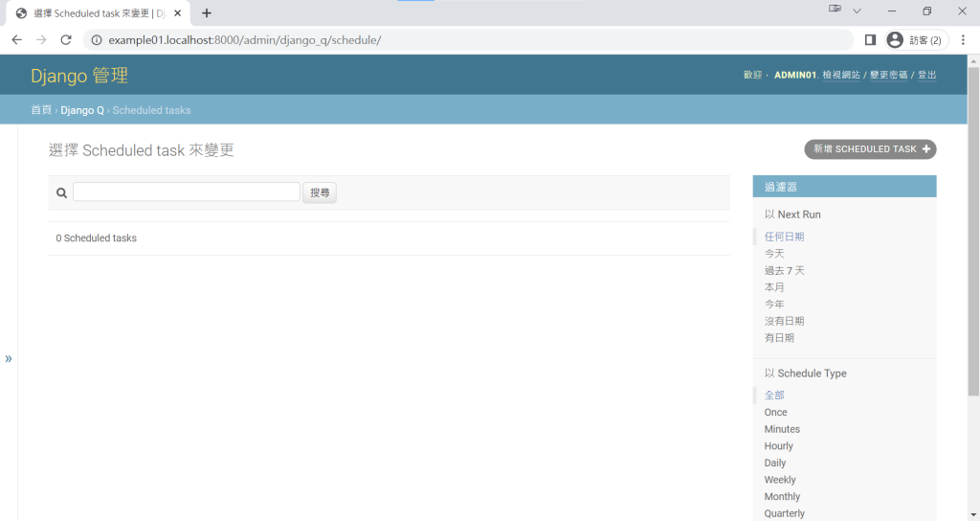Restore down the browser window

926,11
